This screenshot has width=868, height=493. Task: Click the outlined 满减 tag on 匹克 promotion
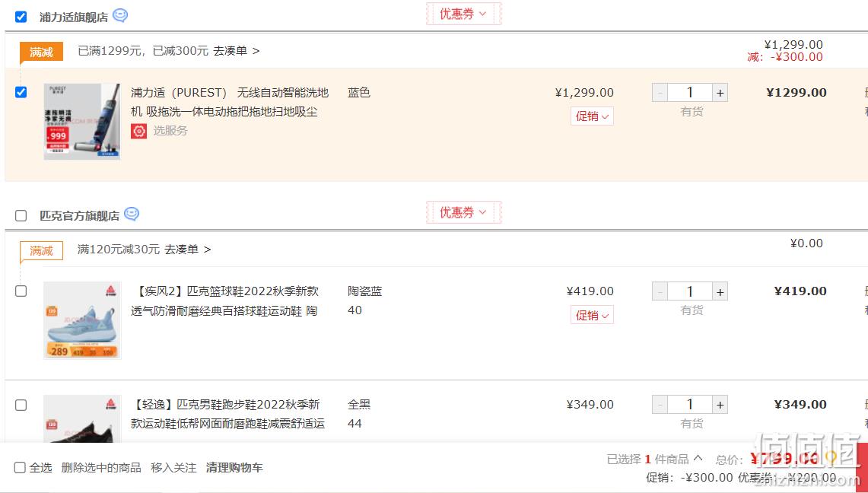click(x=42, y=250)
